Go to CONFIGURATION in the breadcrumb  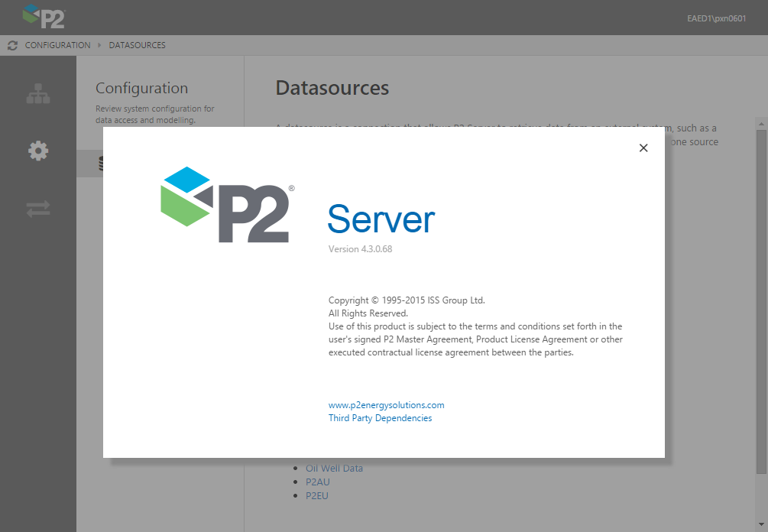point(57,45)
